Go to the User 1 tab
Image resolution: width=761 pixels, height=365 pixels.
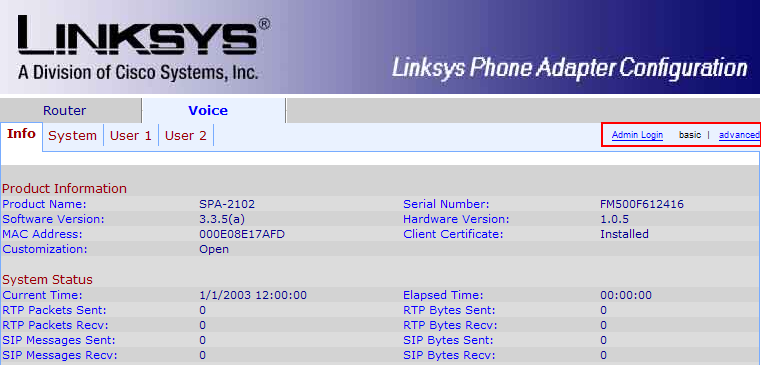(131, 135)
